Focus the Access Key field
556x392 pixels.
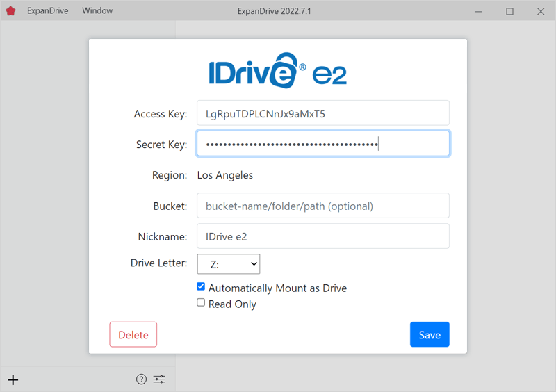pyautogui.click(x=323, y=113)
